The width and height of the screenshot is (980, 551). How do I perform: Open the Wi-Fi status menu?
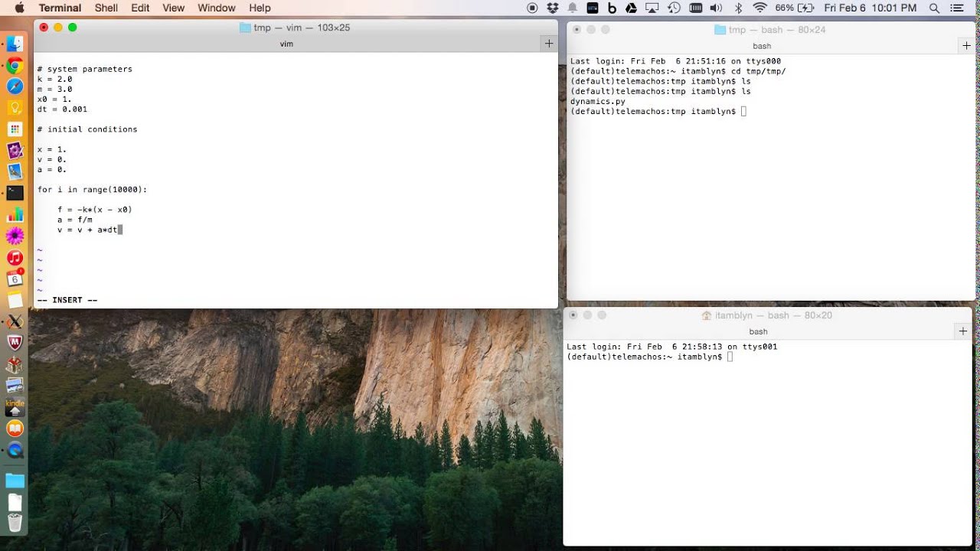[x=759, y=8]
